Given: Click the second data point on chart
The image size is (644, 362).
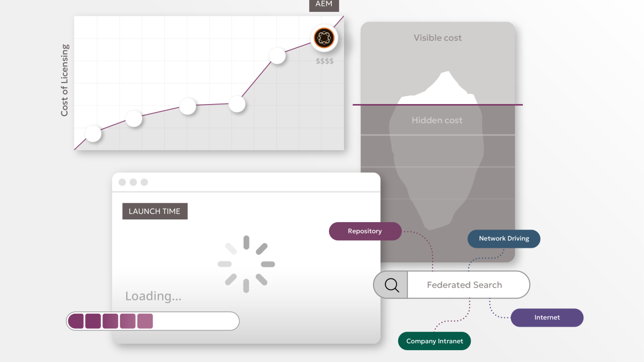Looking at the screenshot, I should coord(134,119).
